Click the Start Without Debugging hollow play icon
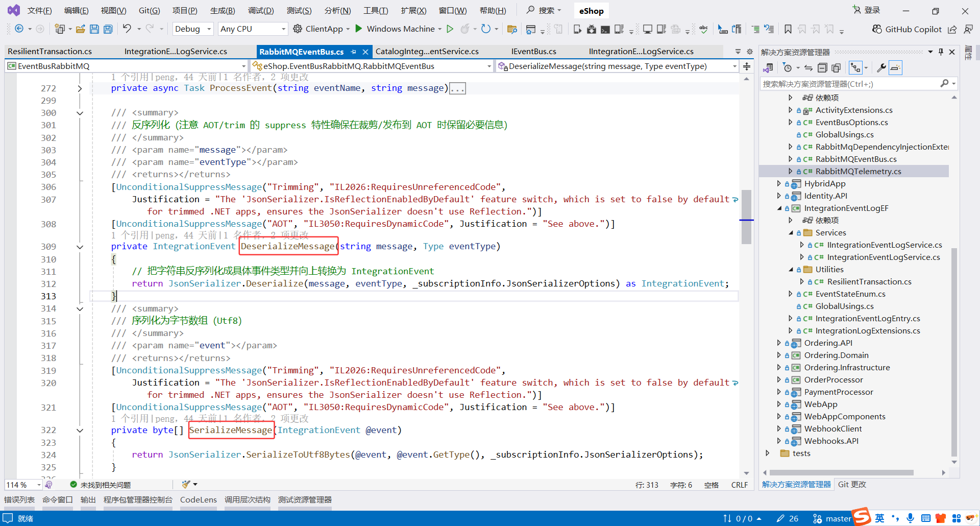Image resolution: width=980 pixels, height=526 pixels. tap(450, 29)
